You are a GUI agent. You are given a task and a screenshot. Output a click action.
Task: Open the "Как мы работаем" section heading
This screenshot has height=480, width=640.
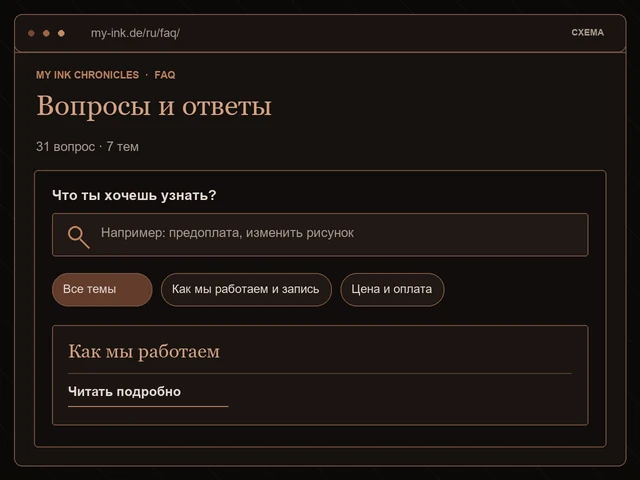point(144,351)
